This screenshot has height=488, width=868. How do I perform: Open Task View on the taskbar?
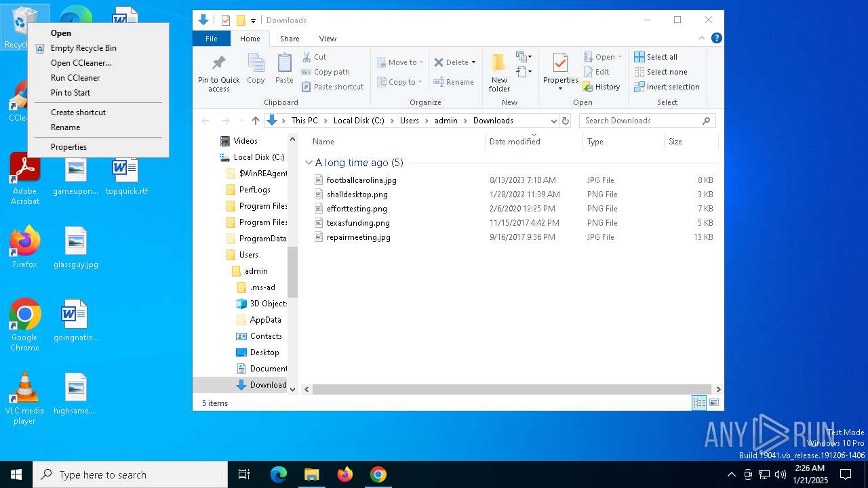click(244, 474)
